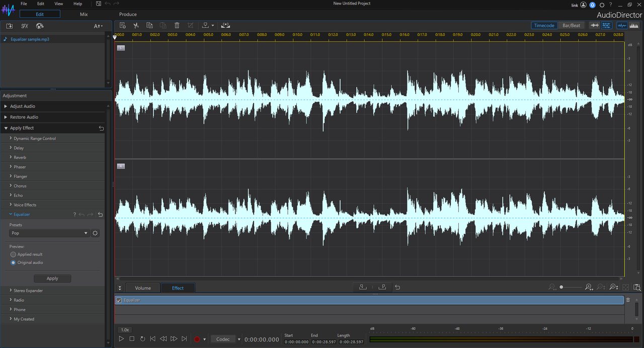
Task: Start playback with the Play button
Action: [121, 339]
